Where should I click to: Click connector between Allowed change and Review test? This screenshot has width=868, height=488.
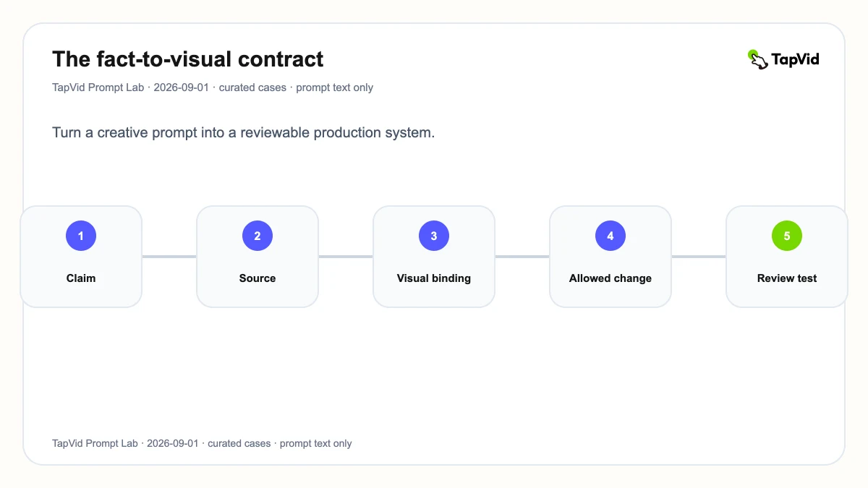[699, 257]
